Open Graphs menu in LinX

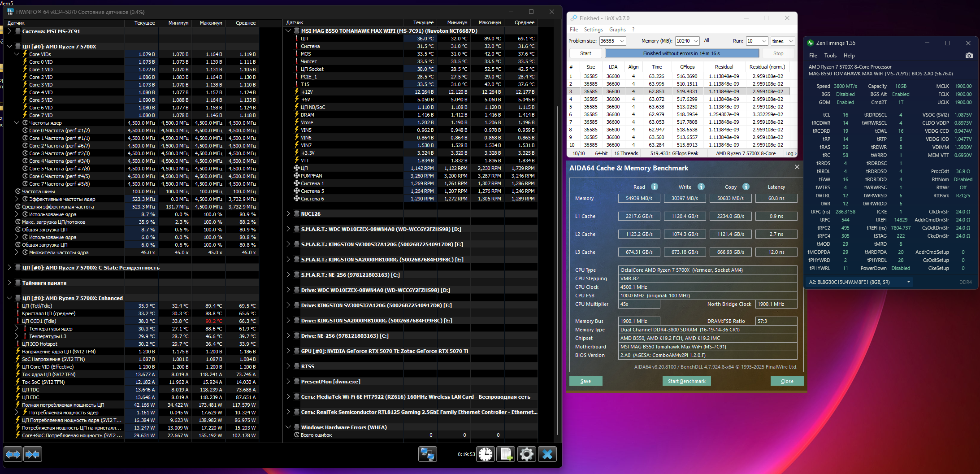click(x=617, y=30)
